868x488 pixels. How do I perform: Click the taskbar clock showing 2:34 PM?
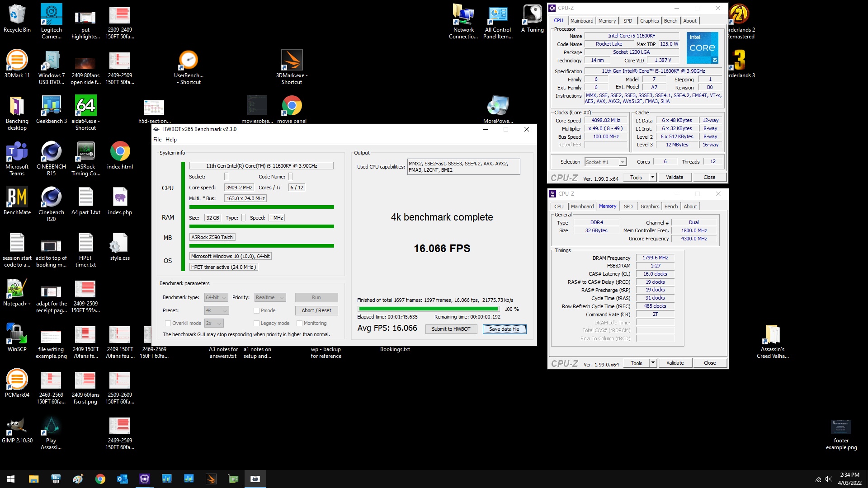849,479
